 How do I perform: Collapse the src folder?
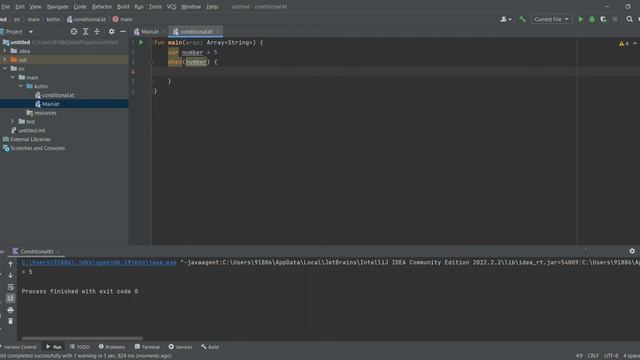click(5, 69)
